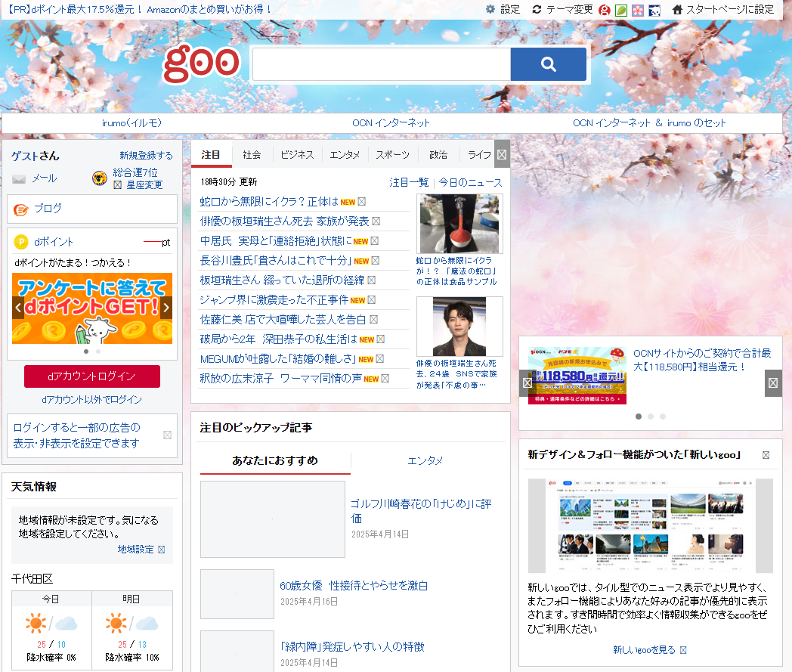
Task: Click icon in the 新しいgoo panel header
Action: coord(766,455)
